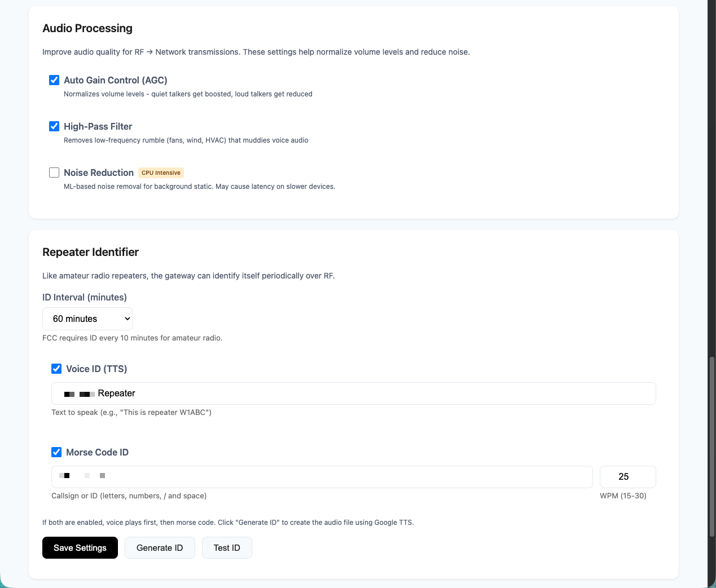Click the "High-Pass Filter" label text
716x588 pixels.
point(98,126)
